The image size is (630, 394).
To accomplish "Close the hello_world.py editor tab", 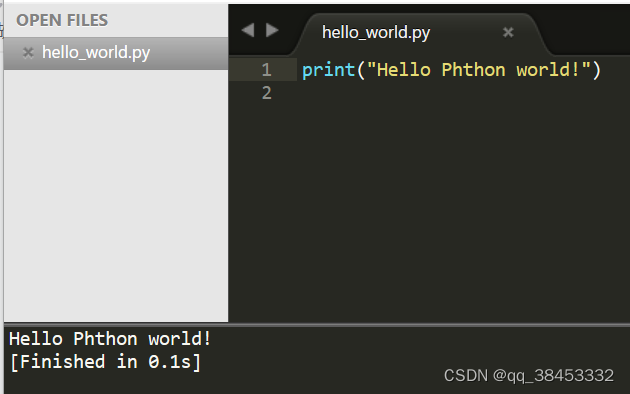I will tap(508, 32).
